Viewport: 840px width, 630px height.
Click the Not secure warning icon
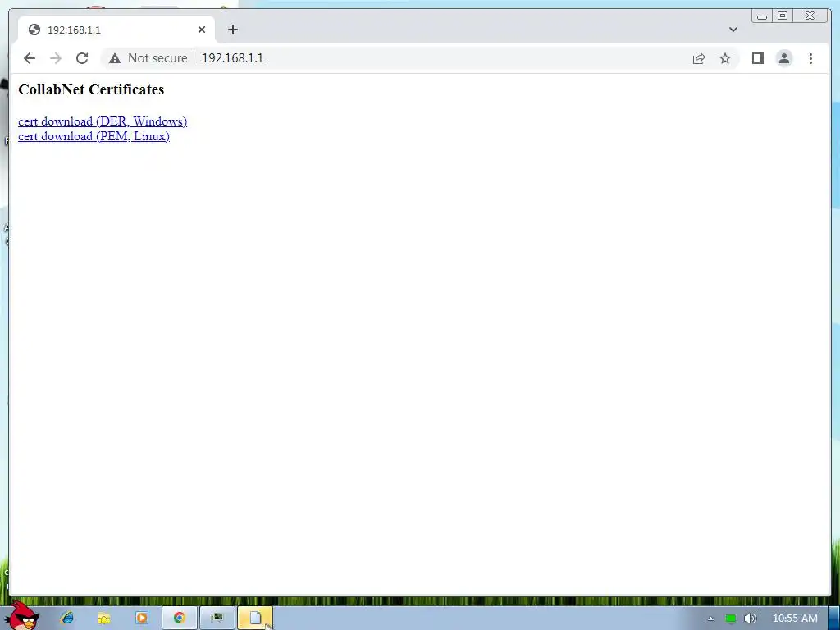(115, 58)
